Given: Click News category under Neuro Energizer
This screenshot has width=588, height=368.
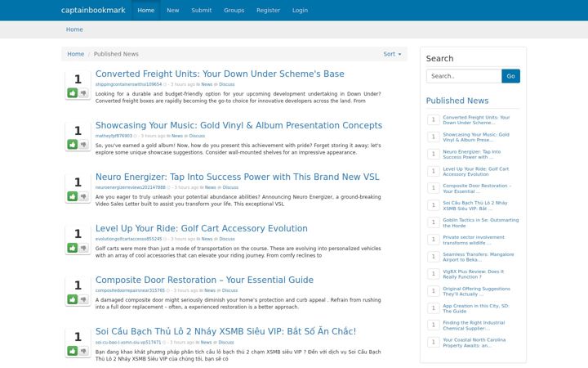Looking at the screenshot, I should (210, 187).
